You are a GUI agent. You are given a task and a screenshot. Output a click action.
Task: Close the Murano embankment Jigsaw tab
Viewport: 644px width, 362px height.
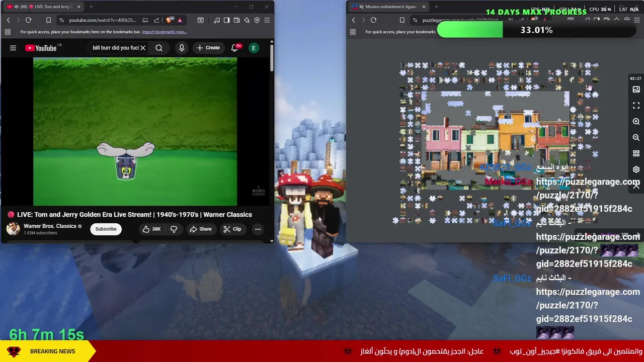424,7
